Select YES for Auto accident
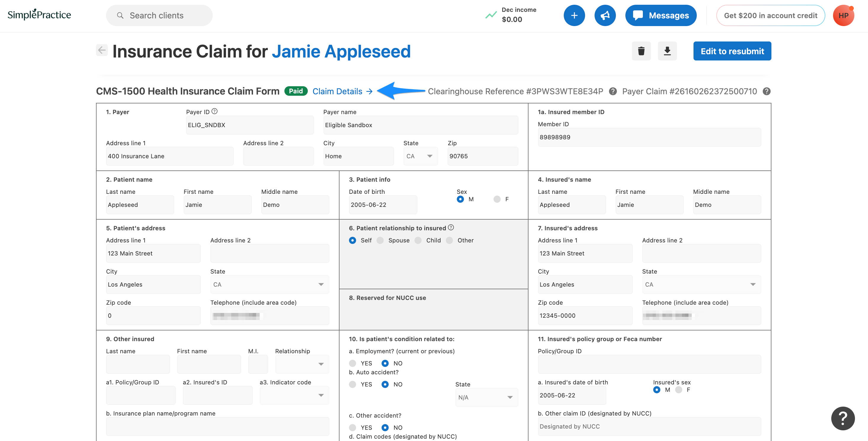 coord(353,384)
